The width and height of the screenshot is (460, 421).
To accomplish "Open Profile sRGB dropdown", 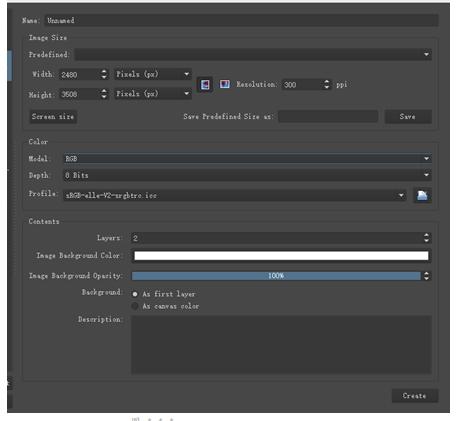I will coord(235,195).
